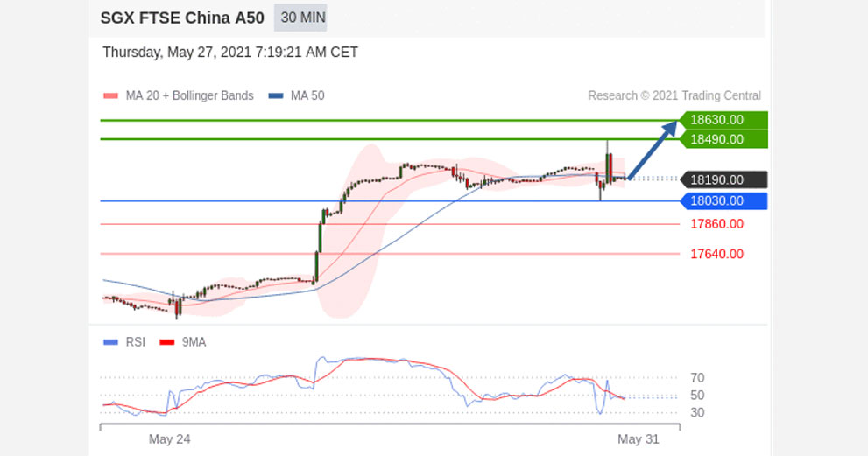Click the blue MA 50 legend swatch
The image size is (868, 456).
coord(276,95)
